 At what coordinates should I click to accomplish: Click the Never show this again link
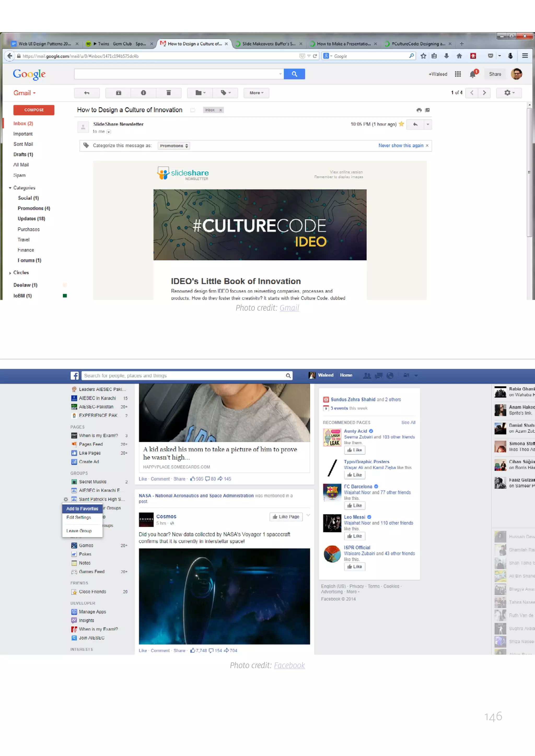400,146
